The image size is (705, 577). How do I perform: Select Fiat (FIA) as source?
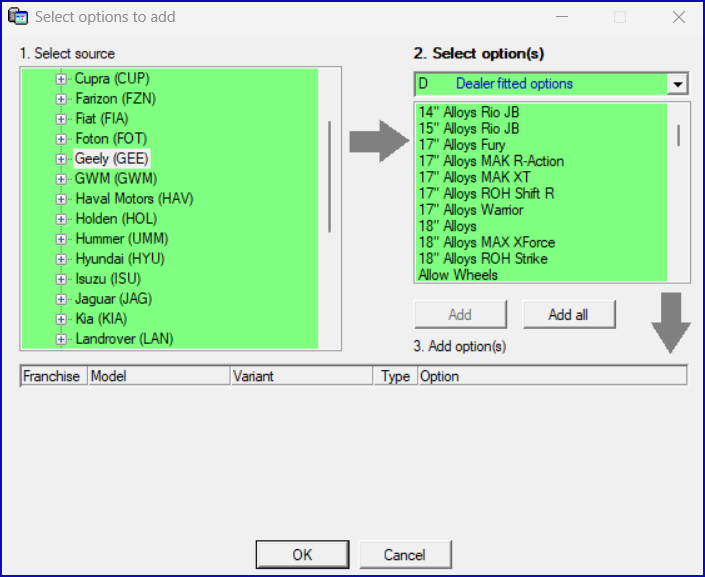tap(102, 119)
